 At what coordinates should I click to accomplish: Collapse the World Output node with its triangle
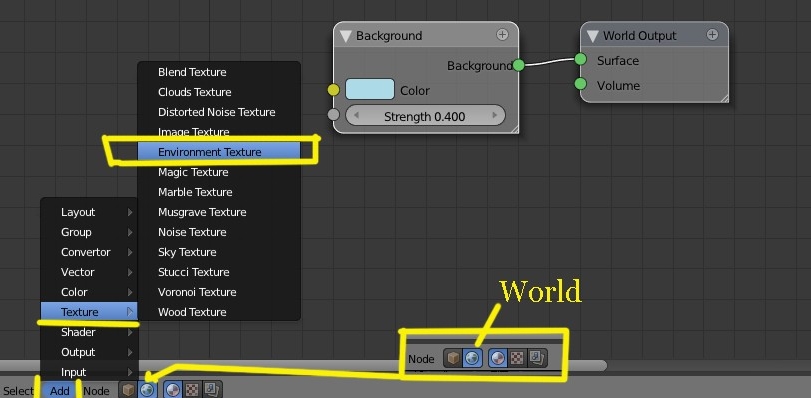pyautogui.click(x=593, y=36)
